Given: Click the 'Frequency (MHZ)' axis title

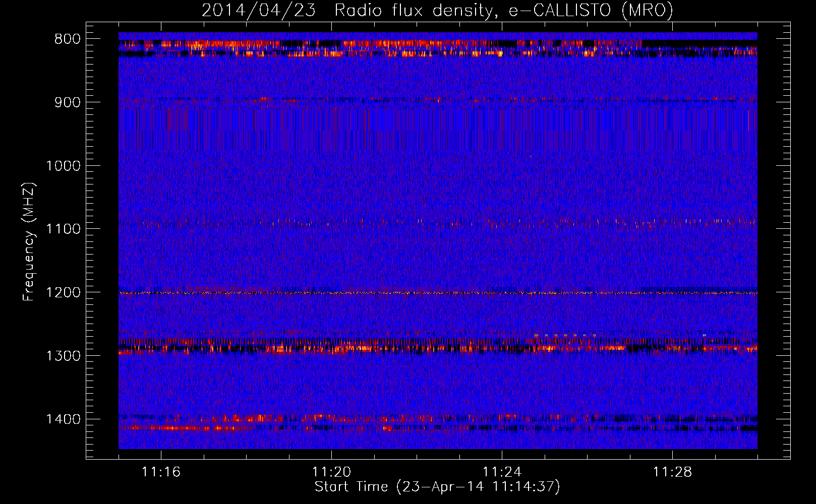Looking at the screenshot, I should coord(29,241).
